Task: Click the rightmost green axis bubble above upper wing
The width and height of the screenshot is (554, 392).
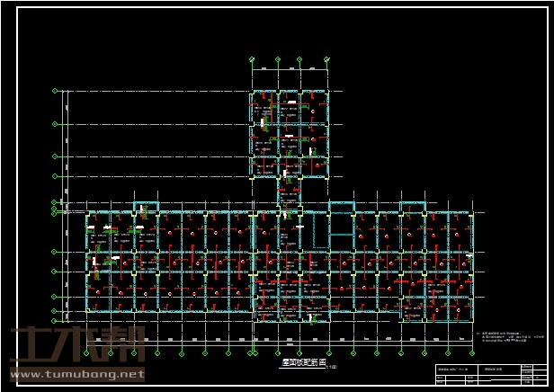Action: (326, 60)
